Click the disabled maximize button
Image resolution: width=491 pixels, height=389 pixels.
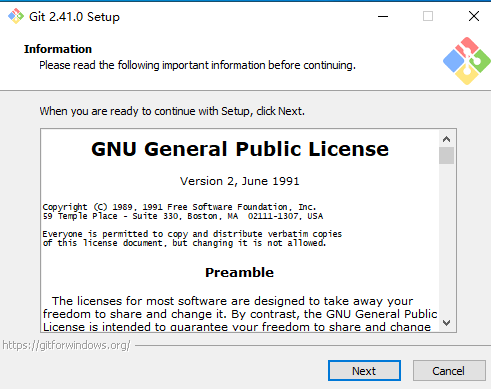(x=428, y=16)
